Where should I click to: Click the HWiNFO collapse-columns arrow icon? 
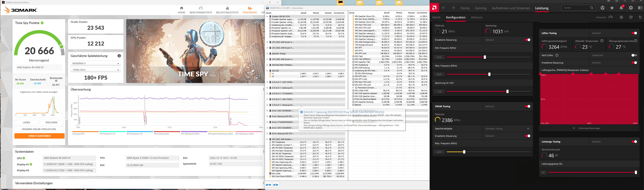pyautogui.click(x=276, y=185)
